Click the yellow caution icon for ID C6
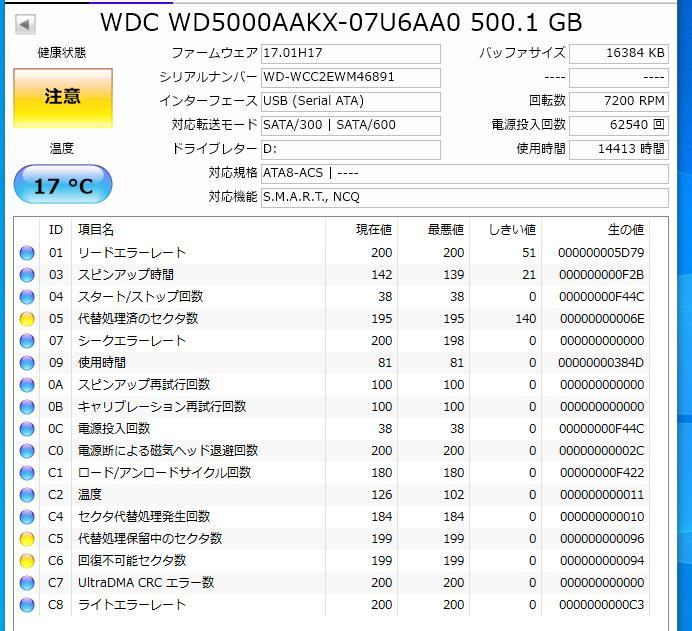Image resolution: width=692 pixels, height=631 pixels. point(27,561)
